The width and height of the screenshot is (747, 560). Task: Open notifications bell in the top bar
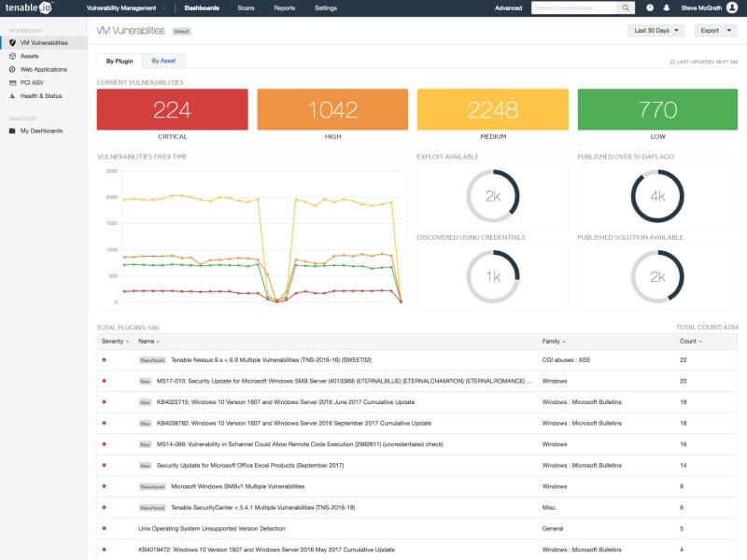coord(666,7)
